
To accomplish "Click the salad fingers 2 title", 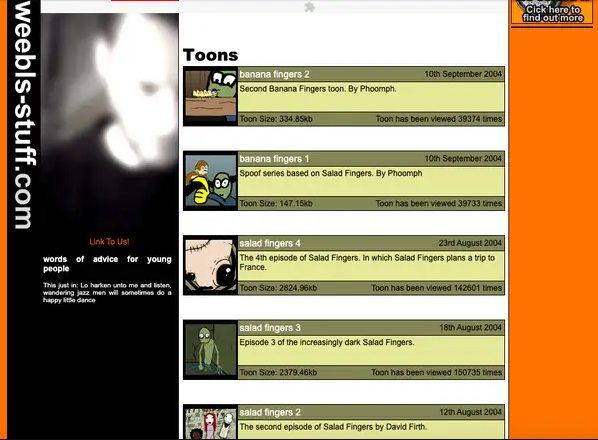I will [270, 413].
